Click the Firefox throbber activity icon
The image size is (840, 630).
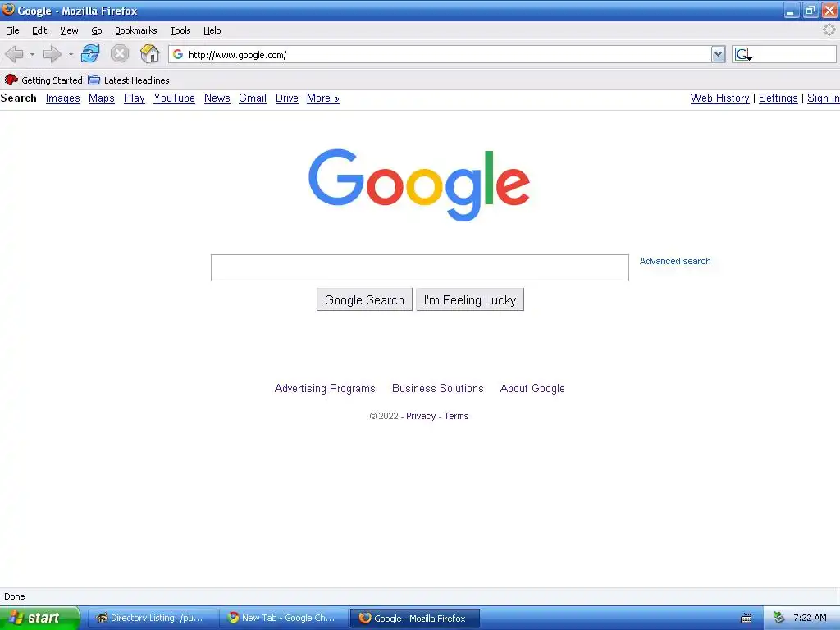click(829, 30)
